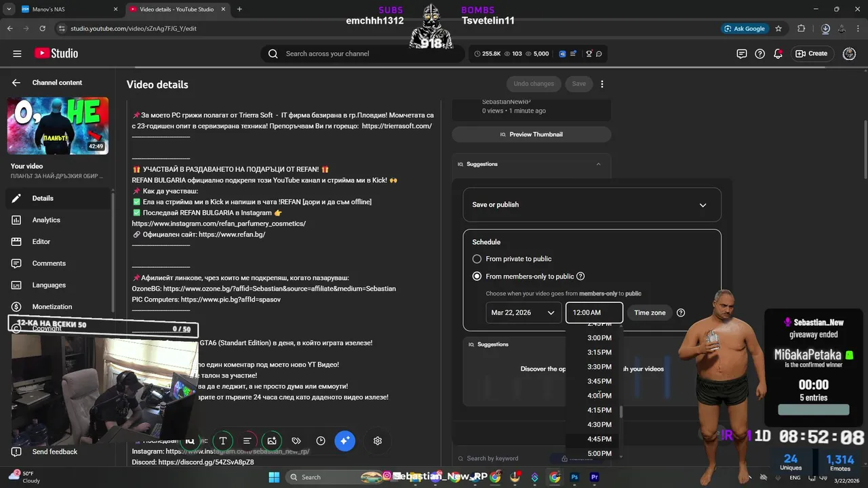
Task: Click the trophy icon in stats bar
Action: tap(589, 54)
